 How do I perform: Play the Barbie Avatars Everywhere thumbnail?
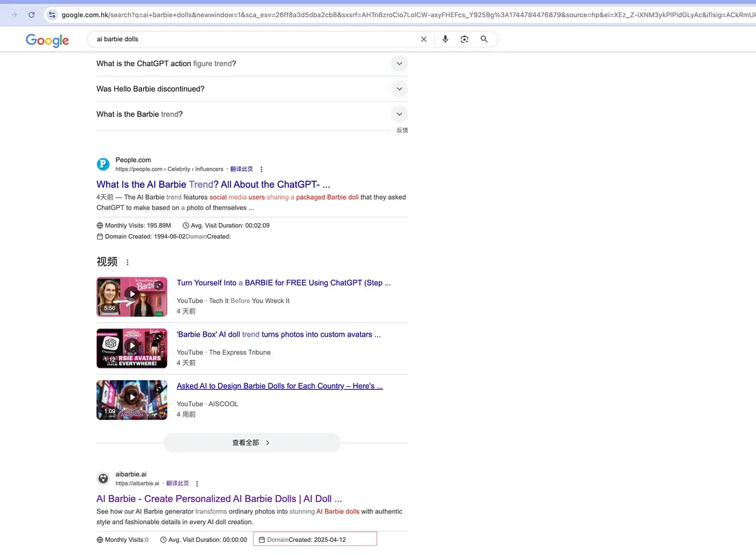(x=132, y=348)
